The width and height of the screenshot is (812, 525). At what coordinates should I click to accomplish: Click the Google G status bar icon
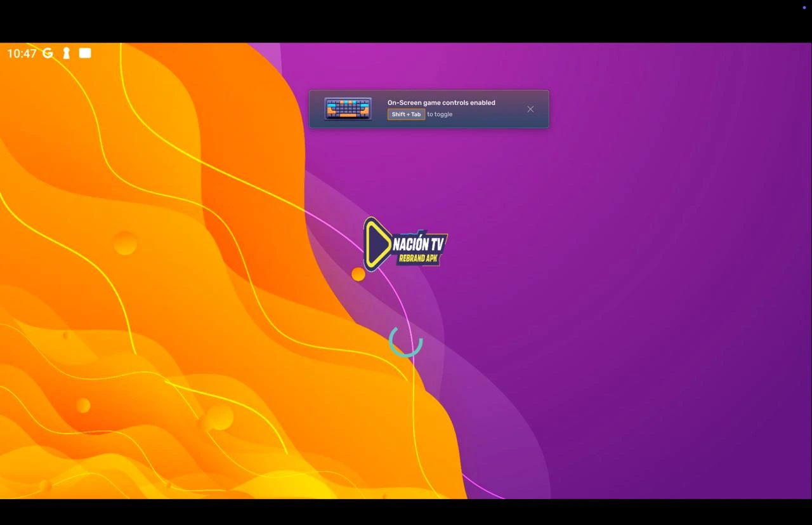click(48, 53)
